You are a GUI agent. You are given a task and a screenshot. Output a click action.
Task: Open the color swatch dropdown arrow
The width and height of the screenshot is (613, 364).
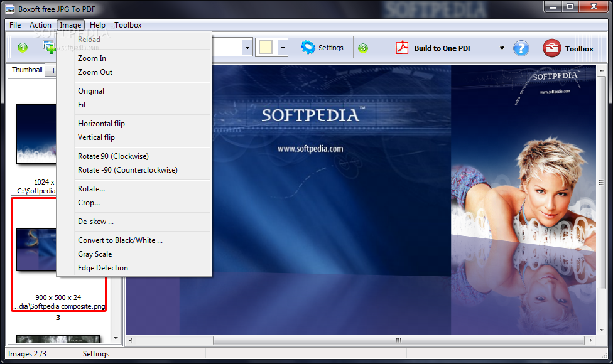(x=283, y=48)
